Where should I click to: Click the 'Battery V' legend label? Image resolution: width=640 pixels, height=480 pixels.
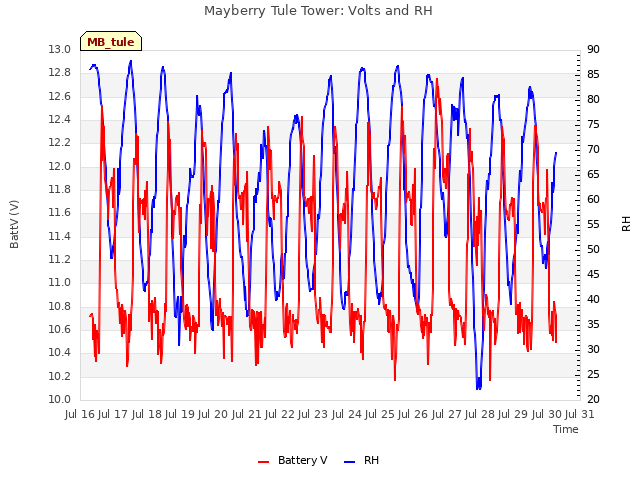click(302, 460)
